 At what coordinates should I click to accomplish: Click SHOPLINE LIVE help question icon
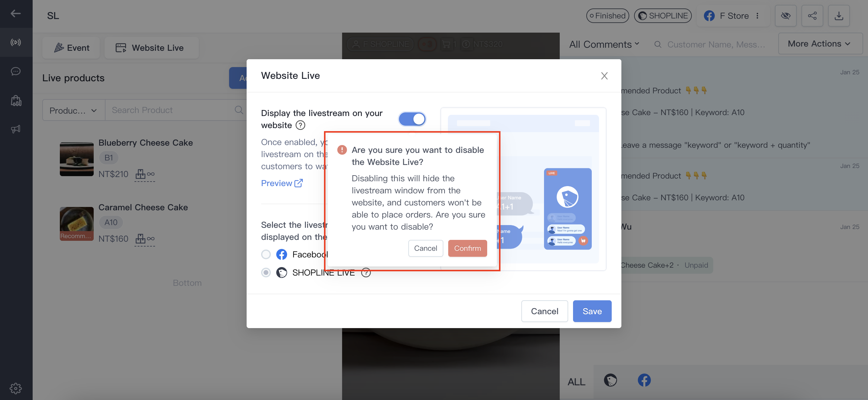366,273
